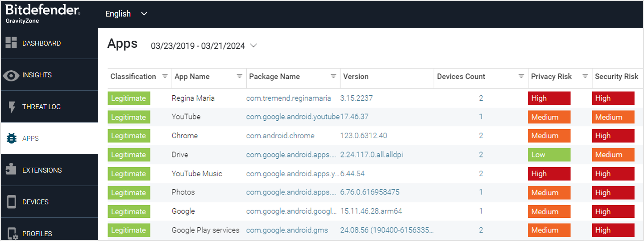
Task: Open com.android.chrome package link
Action: pyautogui.click(x=280, y=135)
